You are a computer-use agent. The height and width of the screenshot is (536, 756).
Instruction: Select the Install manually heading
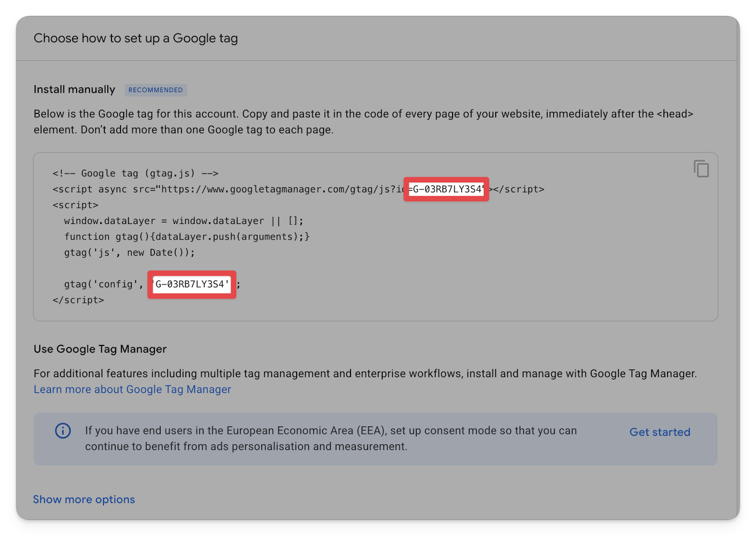tap(74, 89)
